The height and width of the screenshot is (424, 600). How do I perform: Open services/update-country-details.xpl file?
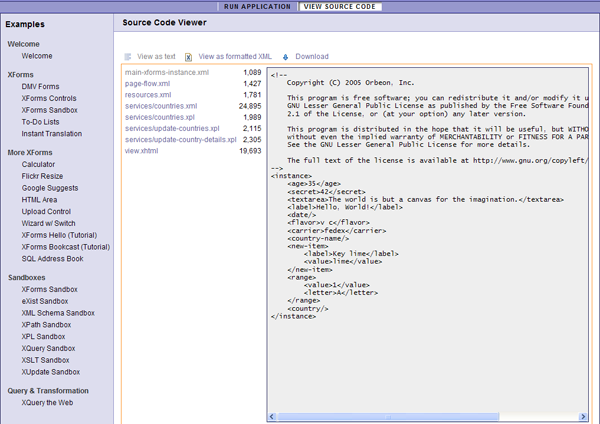pos(181,140)
